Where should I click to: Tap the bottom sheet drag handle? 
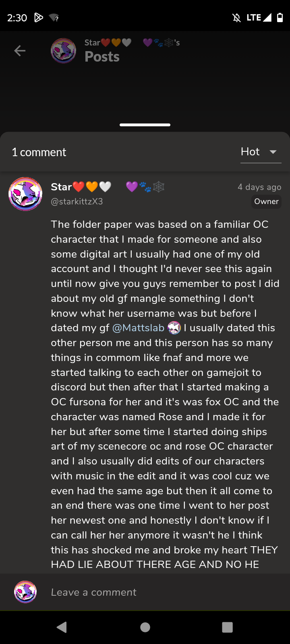pos(145,125)
